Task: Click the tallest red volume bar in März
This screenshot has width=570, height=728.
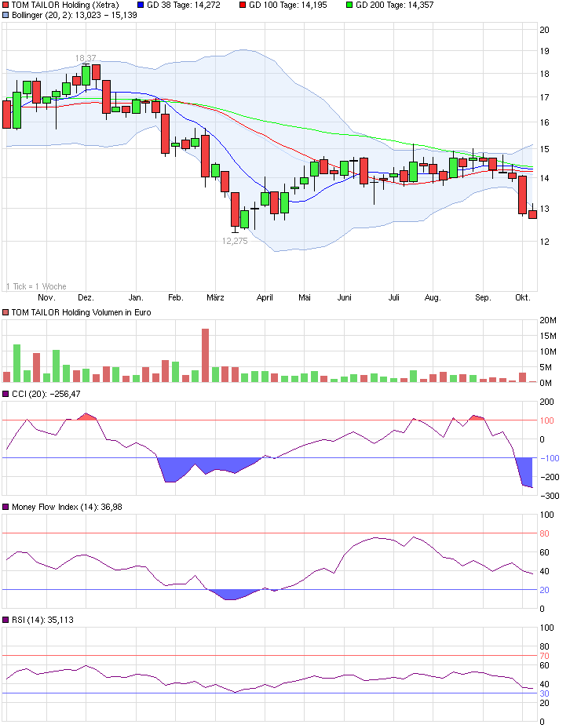Action: [x=206, y=355]
